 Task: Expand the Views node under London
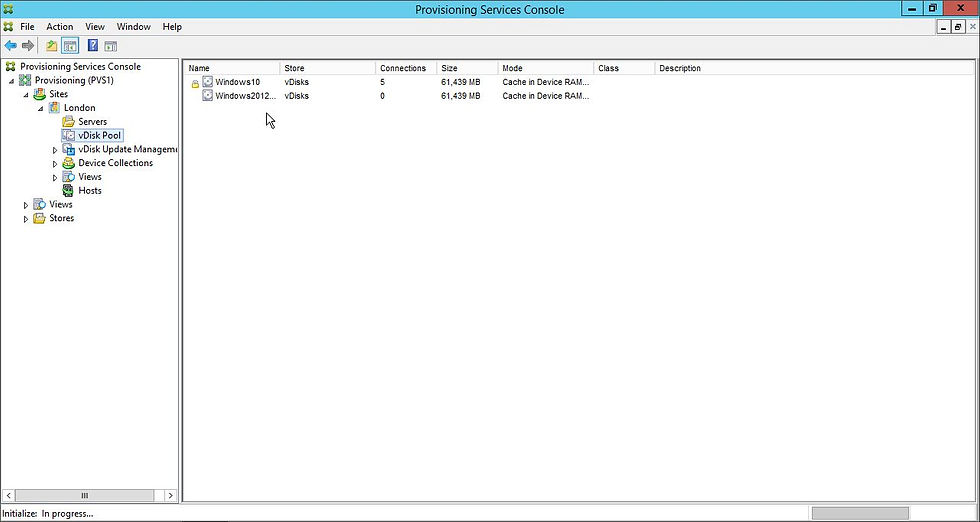coord(55,177)
